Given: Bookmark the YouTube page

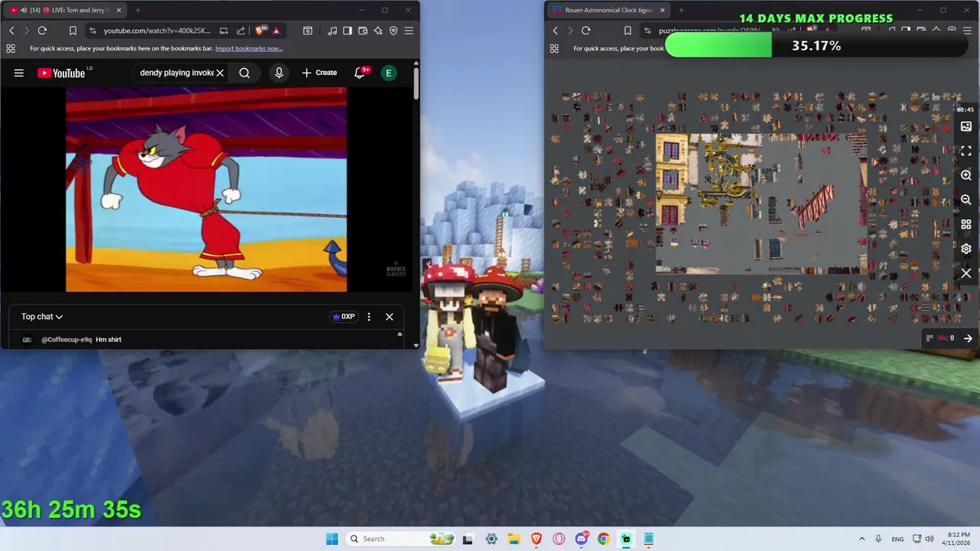Looking at the screenshot, I should (x=73, y=31).
